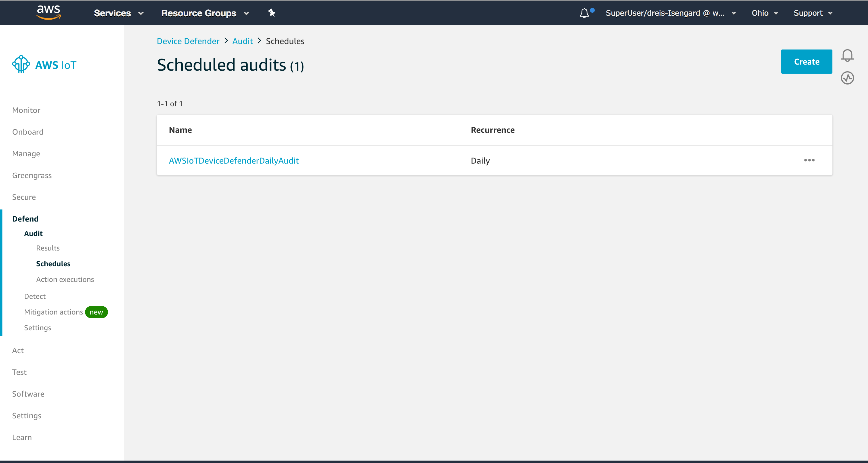Open the AWSIoTDeviceDefenderDailyAudit link
The height and width of the screenshot is (463, 868).
(x=233, y=161)
